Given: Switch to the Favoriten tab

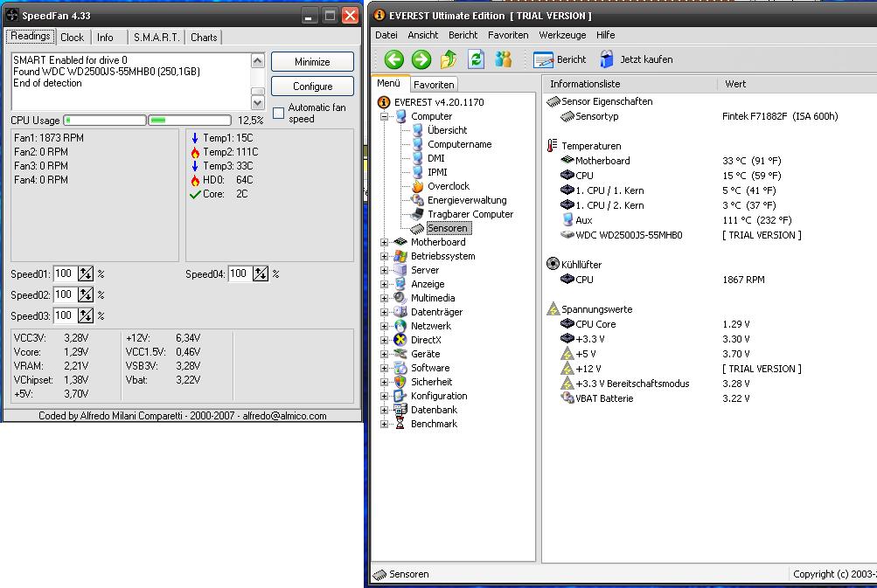Looking at the screenshot, I should pos(434,85).
